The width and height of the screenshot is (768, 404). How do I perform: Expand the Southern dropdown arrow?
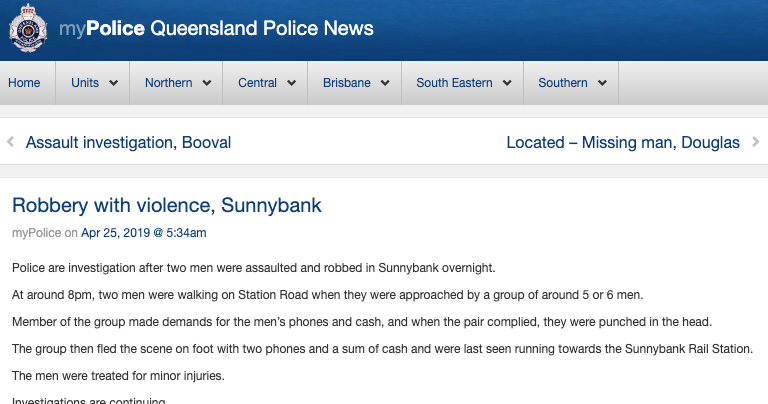coord(602,83)
